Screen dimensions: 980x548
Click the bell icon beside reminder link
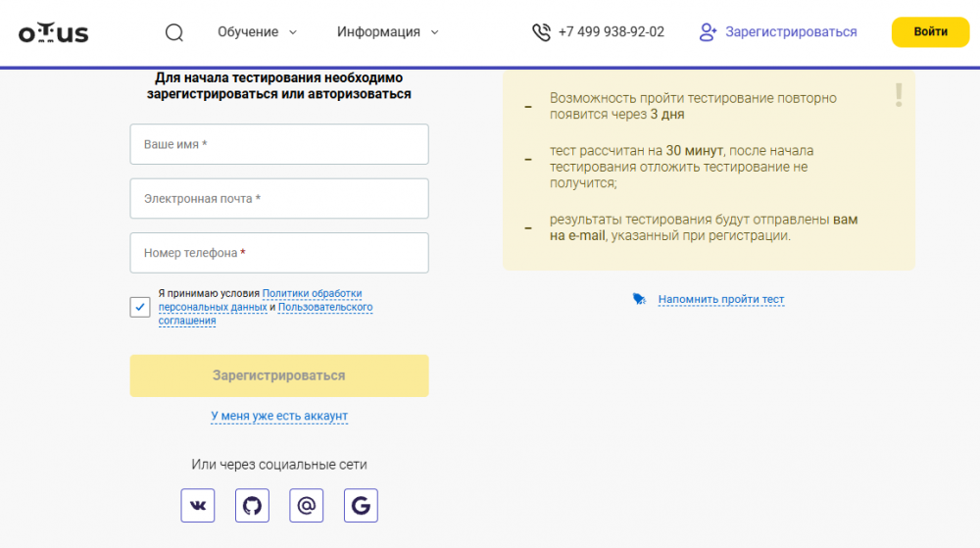pyautogui.click(x=639, y=299)
